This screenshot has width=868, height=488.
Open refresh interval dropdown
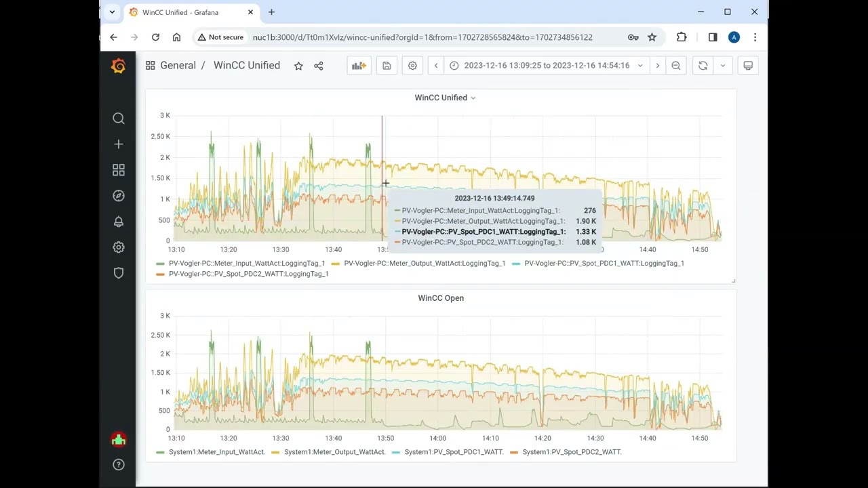point(723,66)
